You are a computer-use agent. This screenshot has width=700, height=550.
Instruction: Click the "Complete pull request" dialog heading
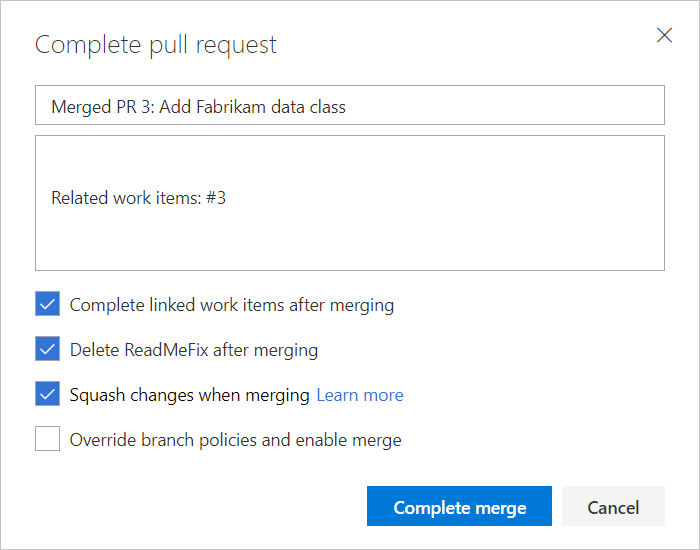[156, 45]
